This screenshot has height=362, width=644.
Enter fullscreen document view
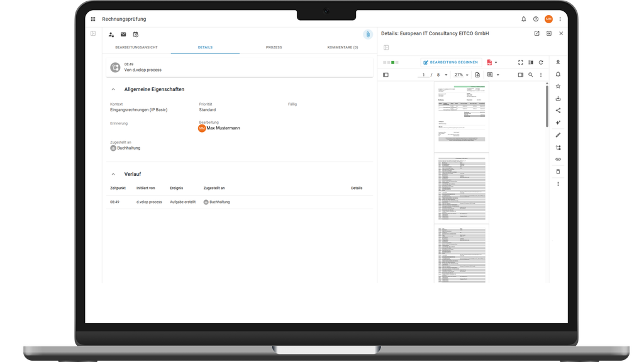pyautogui.click(x=520, y=62)
